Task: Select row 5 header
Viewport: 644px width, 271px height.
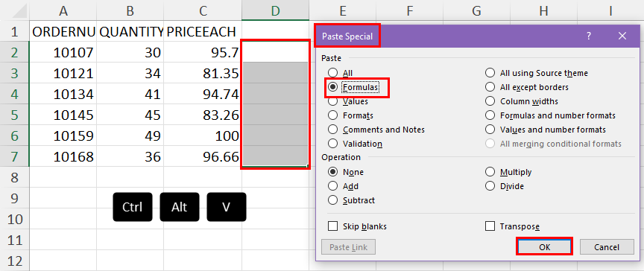Action: pos(15,115)
